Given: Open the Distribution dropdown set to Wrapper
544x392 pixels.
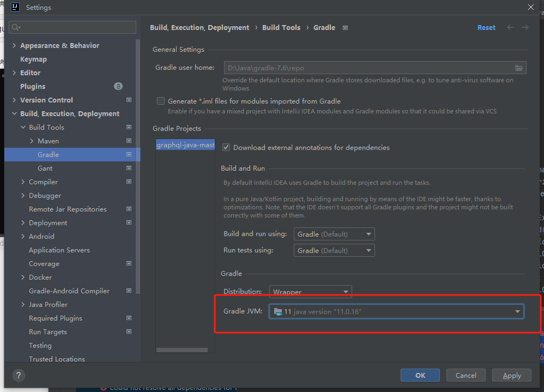Looking at the screenshot, I should (x=310, y=291).
